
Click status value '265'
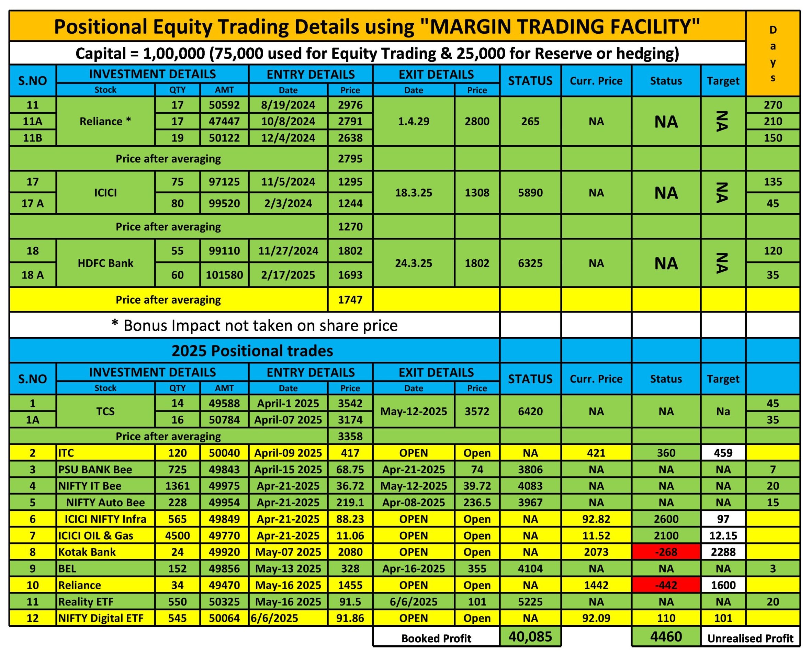click(530, 122)
